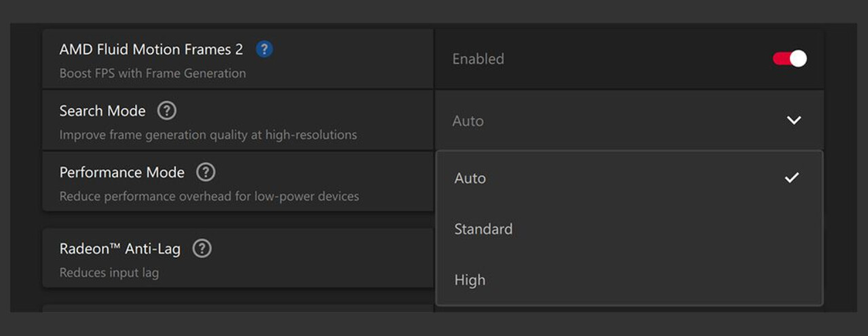Click the Performance Mode question mark icon
The height and width of the screenshot is (336, 868).
click(x=206, y=172)
